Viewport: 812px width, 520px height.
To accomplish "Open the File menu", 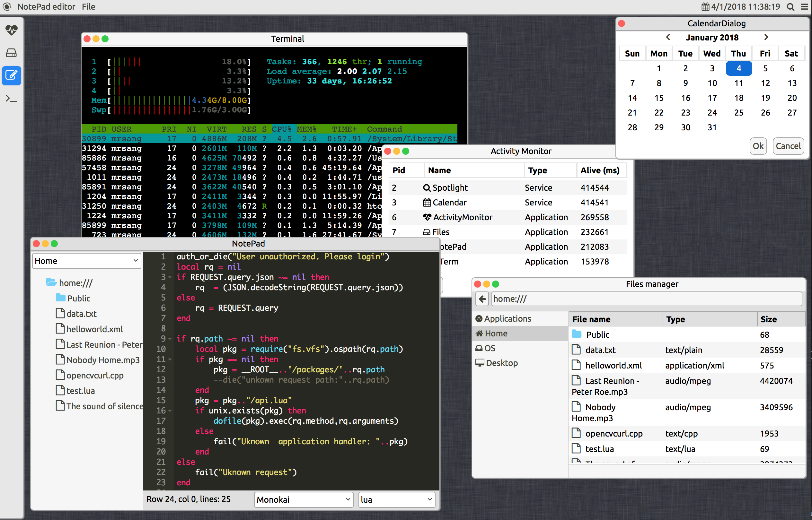I will pyautogui.click(x=89, y=7).
